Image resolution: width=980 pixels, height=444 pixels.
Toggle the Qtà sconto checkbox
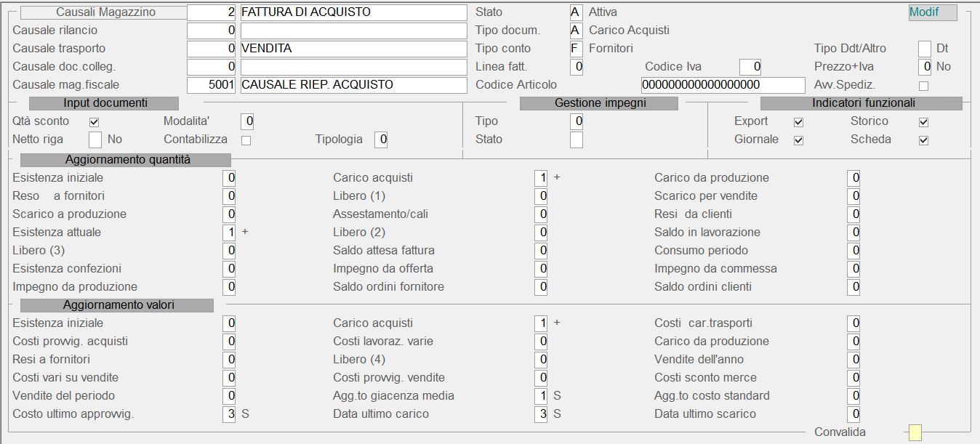[x=94, y=121]
